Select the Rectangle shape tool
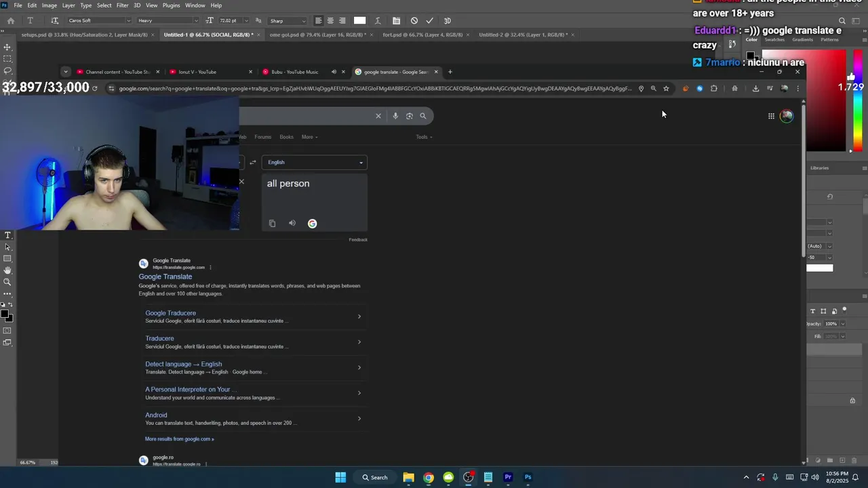 tap(7, 258)
